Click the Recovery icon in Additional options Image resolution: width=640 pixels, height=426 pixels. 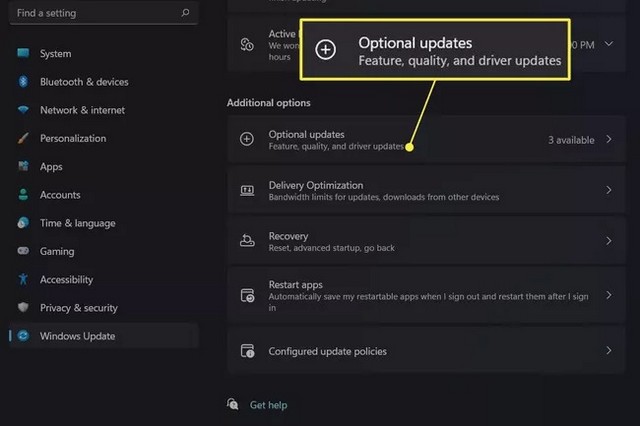(247, 241)
